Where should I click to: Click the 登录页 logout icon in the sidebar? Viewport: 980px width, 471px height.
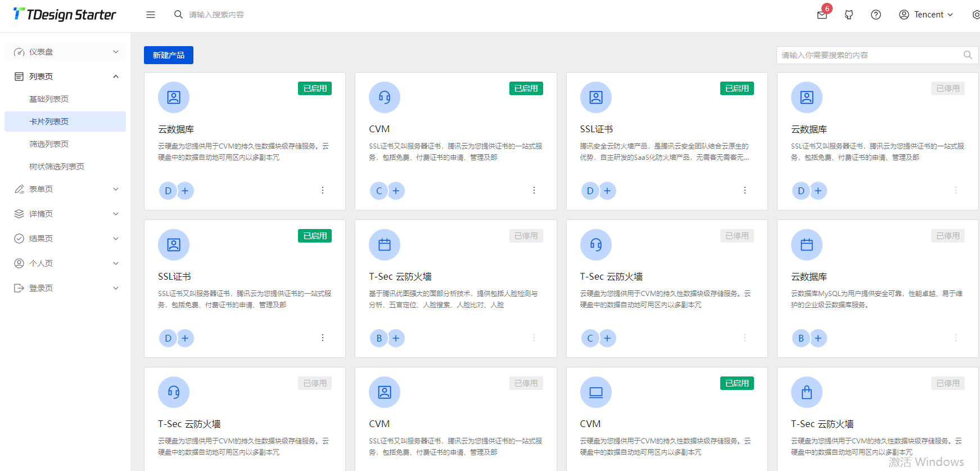tap(19, 288)
